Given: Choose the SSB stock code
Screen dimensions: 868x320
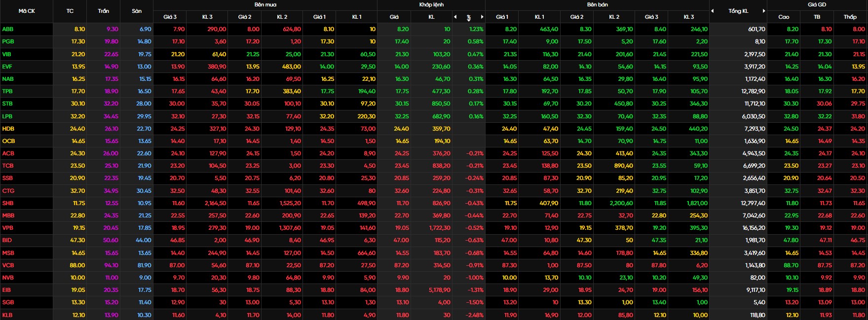Looking at the screenshot, I should coord(7,178).
